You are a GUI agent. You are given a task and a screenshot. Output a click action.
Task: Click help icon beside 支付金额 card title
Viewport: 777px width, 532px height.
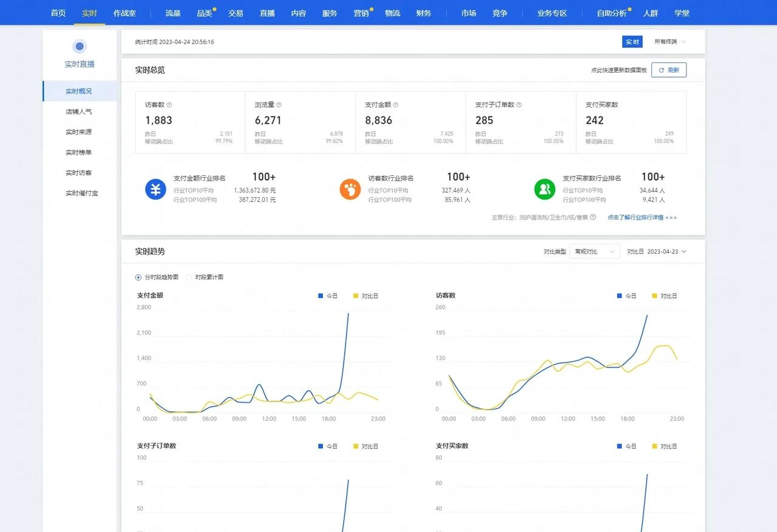pyautogui.click(x=396, y=105)
